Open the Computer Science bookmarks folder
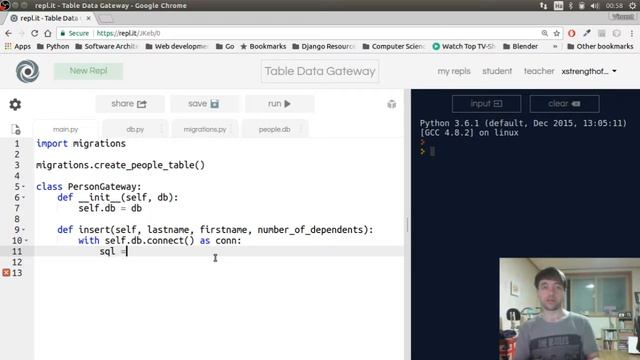 (394, 47)
